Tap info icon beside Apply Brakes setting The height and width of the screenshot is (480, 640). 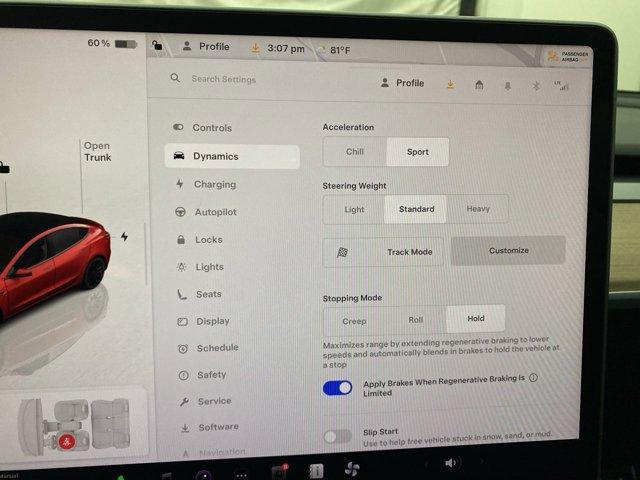coord(533,378)
